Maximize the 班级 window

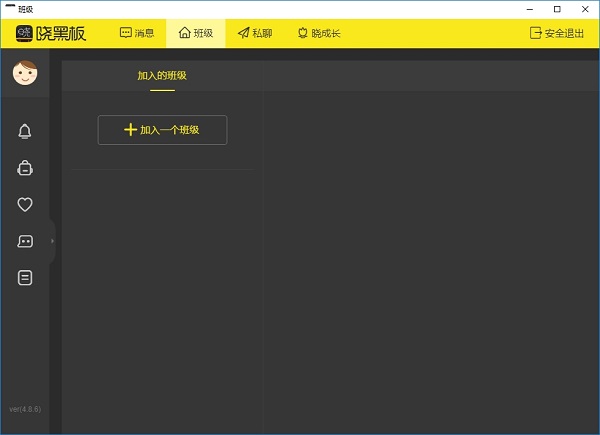click(x=558, y=9)
